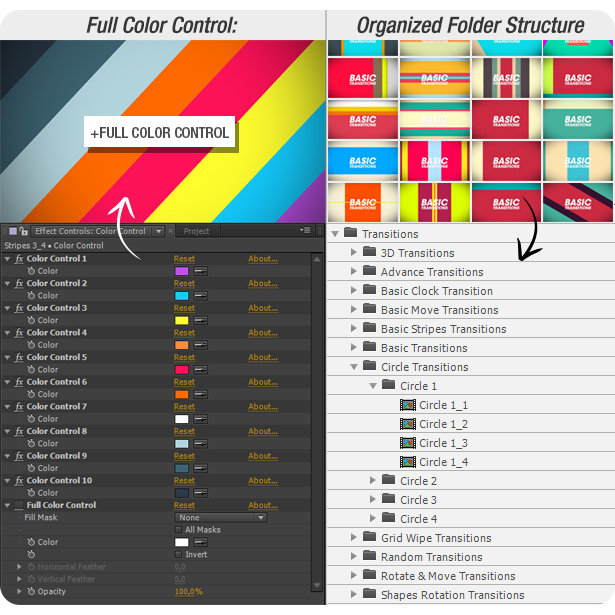Click About link for Color Control 6
615x615 pixels.
pos(262,382)
